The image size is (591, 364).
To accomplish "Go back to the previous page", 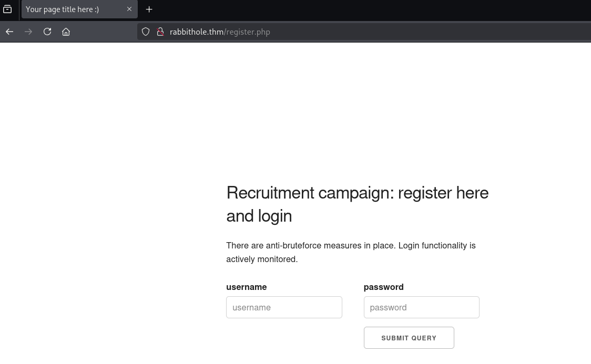I will pos(9,32).
